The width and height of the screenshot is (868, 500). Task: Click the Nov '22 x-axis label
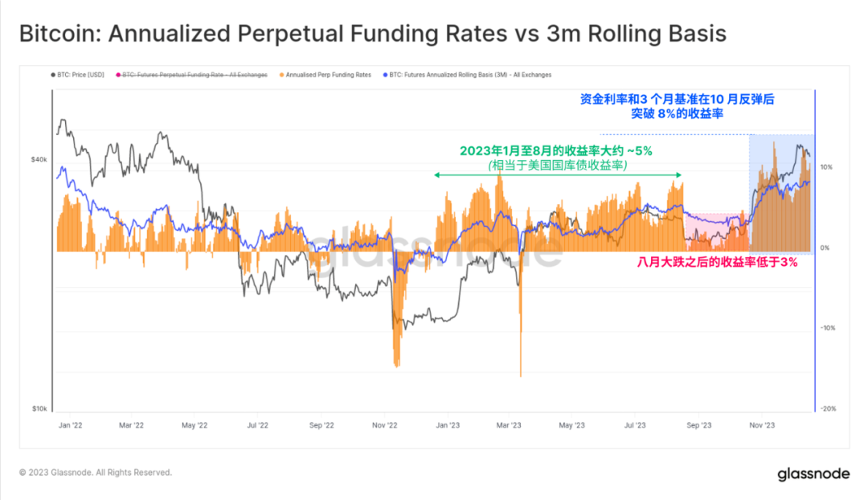[x=387, y=425]
